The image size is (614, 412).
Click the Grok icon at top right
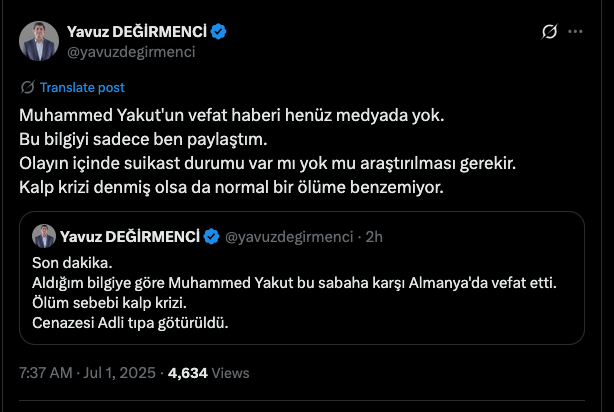click(x=548, y=31)
